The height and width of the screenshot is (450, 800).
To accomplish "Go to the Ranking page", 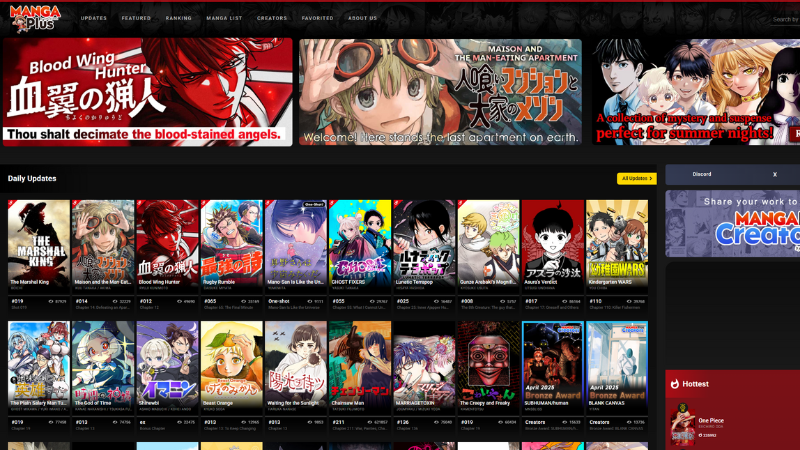I will [x=179, y=18].
